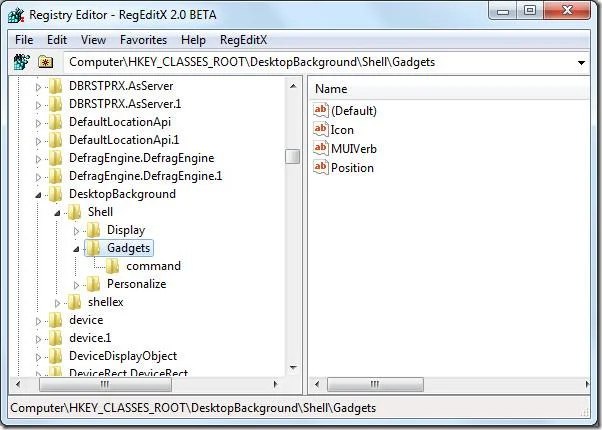
Task: Open the Favorites menu
Action: coord(143,40)
